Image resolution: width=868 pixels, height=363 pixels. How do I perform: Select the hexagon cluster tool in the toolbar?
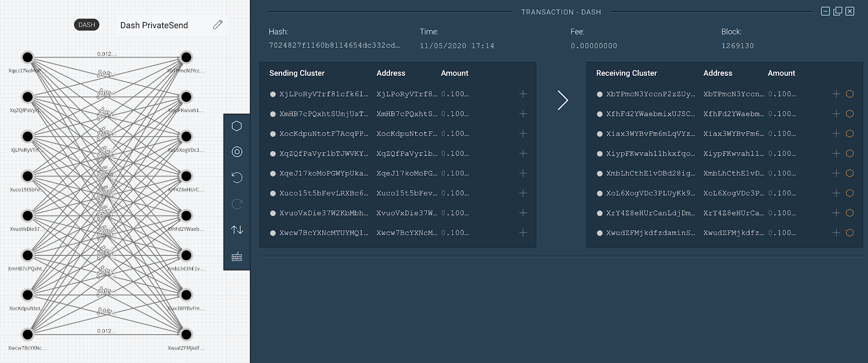(237, 126)
